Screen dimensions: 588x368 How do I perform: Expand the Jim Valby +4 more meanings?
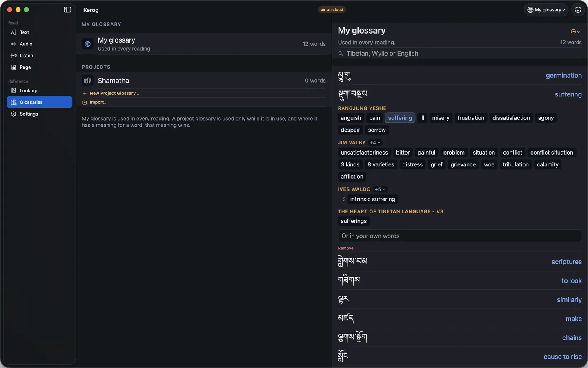pos(375,143)
